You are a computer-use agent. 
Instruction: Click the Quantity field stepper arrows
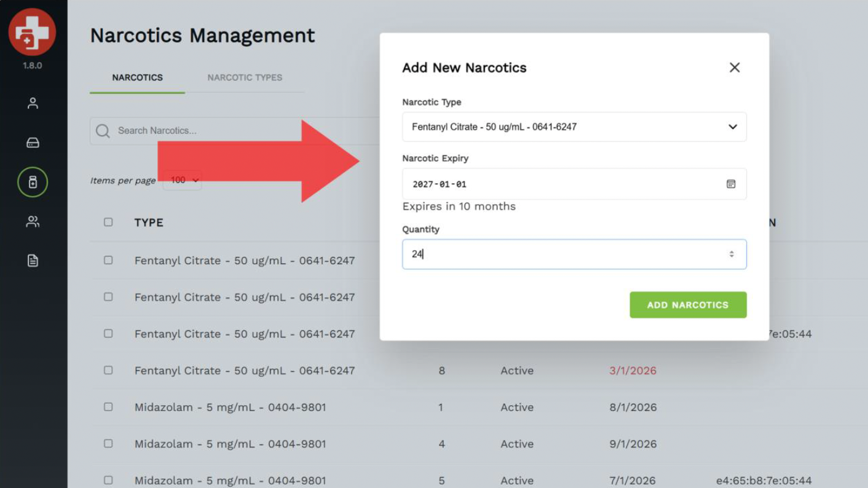[731, 254]
